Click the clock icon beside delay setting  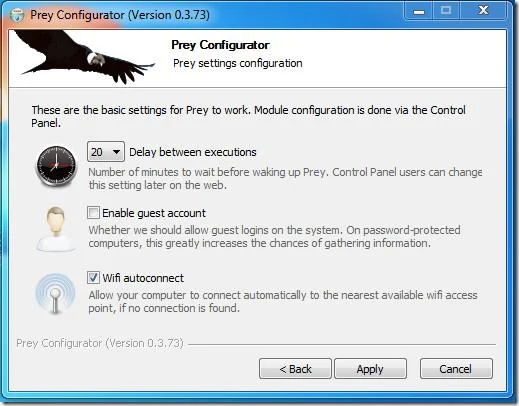coord(56,166)
